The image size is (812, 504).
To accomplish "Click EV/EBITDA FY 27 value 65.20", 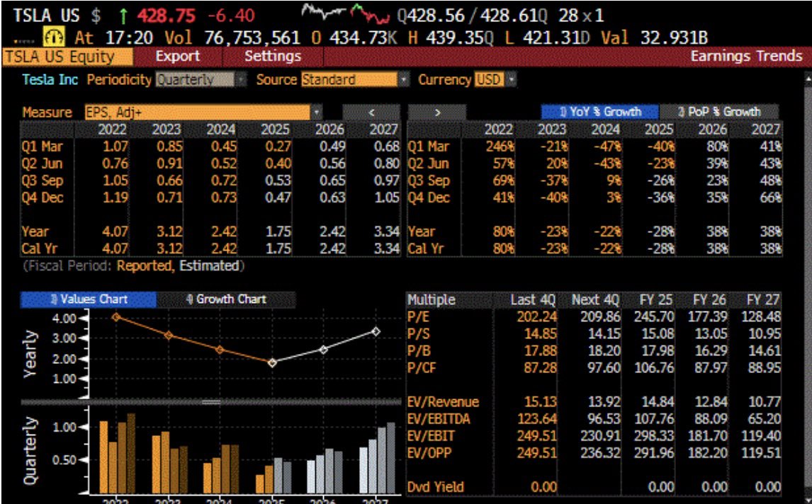I will point(765,419).
